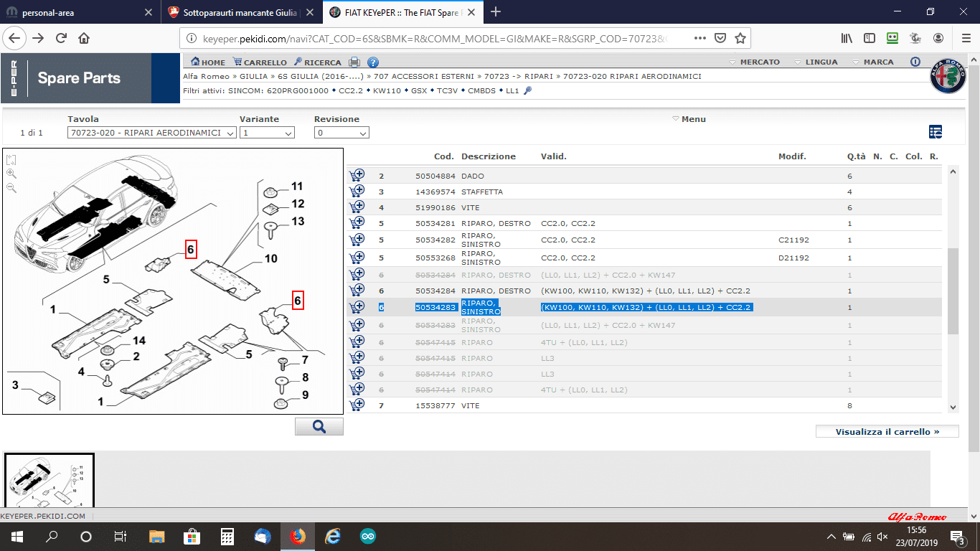Click the 707 ACCESSORI ESTERNI breadcrumb
The image size is (980, 551).
point(423,76)
